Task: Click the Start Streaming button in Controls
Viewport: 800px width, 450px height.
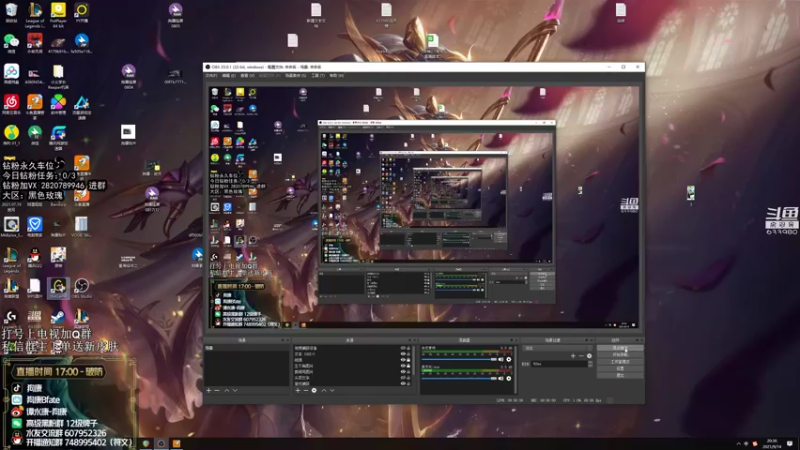Action: pyautogui.click(x=620, y=348)
